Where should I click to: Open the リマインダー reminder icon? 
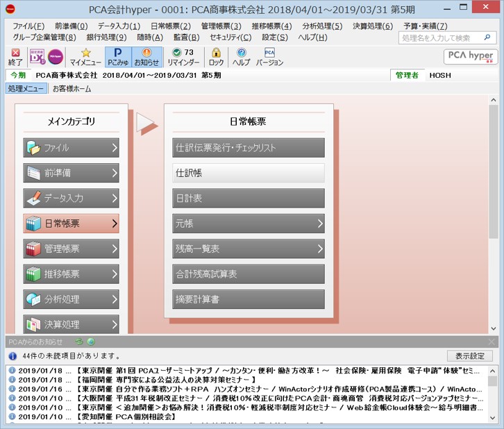click(183, 57)
